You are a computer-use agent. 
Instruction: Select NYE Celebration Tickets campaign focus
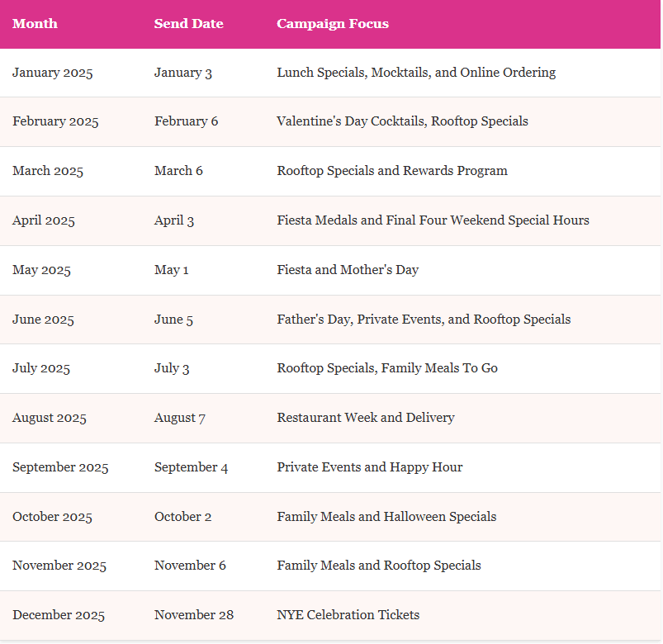coord(348,615)
